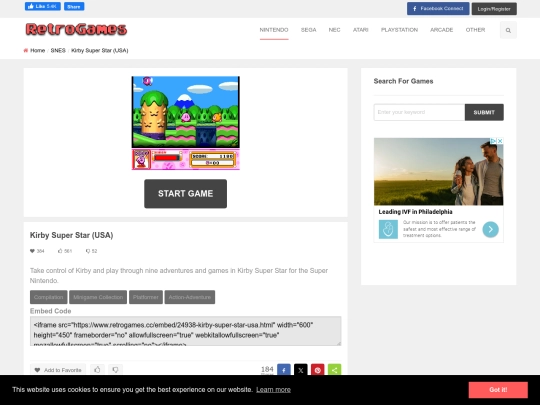Click Add to Favorite button

pyautogui.click(x=58, y=370)
